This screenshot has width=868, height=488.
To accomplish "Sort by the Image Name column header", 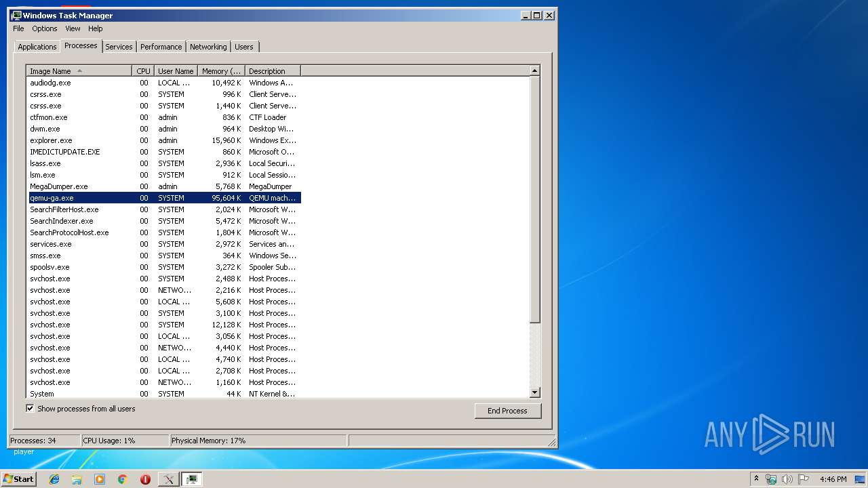I will pos(79,71).
